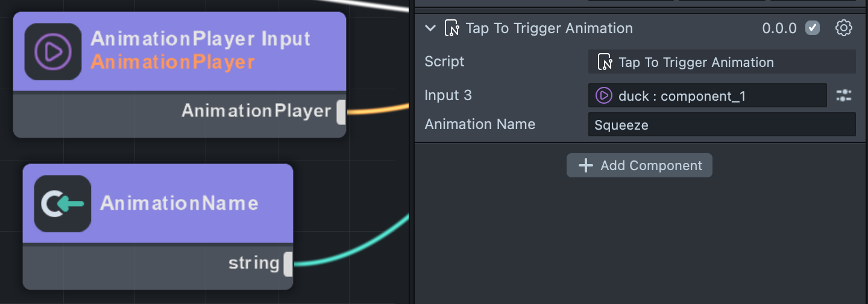
Task: Click the play icon on AnimationPlayer Input node
Action: tap(53, 52)
